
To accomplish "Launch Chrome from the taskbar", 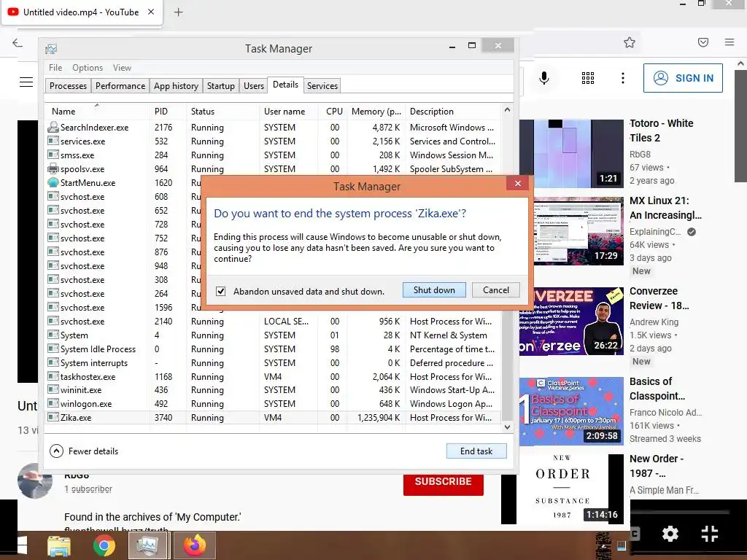I will (x=104, y=545).
